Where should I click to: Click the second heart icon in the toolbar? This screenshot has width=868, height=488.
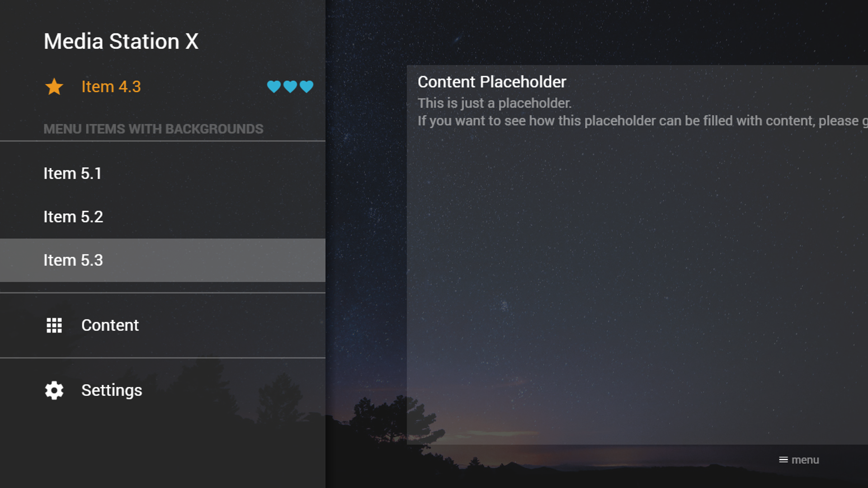(290, 87)
